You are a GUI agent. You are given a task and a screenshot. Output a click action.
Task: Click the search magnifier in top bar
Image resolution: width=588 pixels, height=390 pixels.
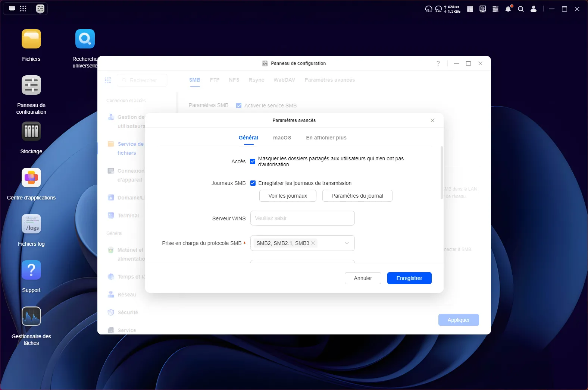pos(521,9)
